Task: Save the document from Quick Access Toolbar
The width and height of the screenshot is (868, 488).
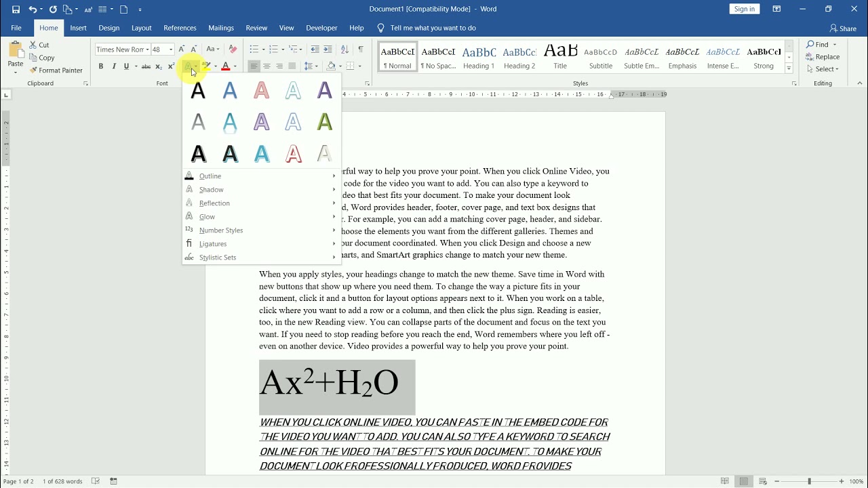Action: pos(16,9)
